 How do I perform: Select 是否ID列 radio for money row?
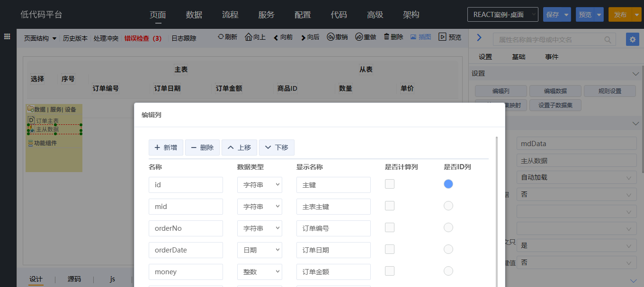pyautogui.click(x=448, y=271)
